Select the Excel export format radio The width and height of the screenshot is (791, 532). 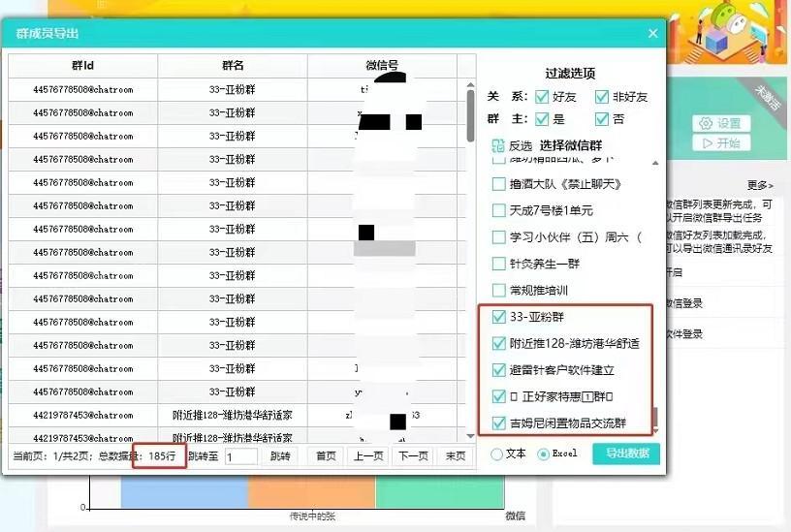(x=543, y=454)
